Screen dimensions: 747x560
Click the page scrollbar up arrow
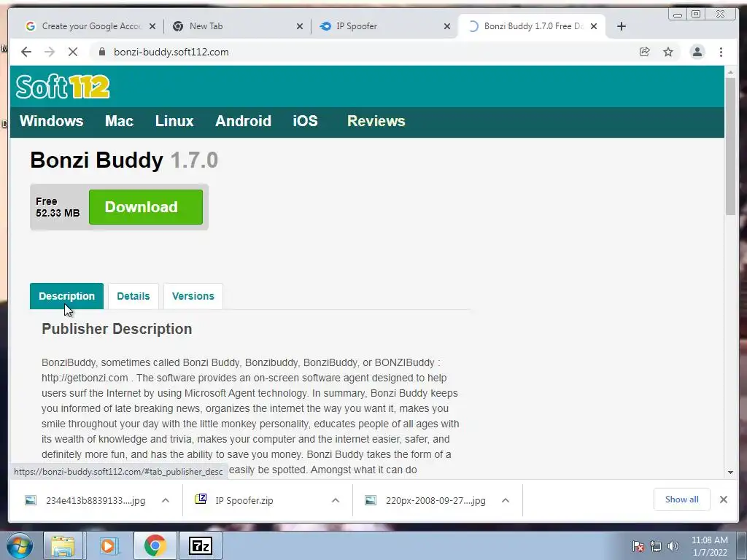point(730,72)
